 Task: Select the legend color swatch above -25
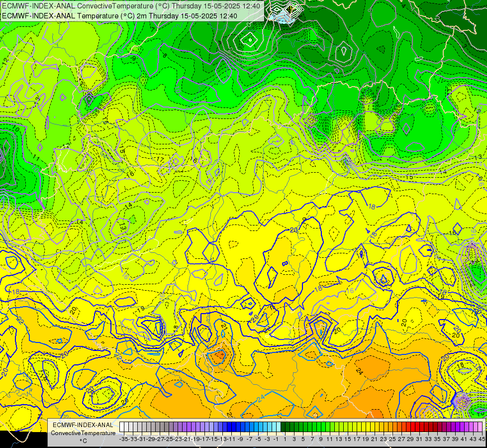click(x=167, y=427)
